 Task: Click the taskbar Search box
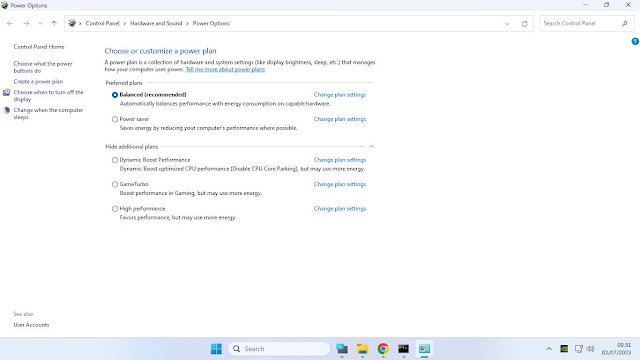(279, 349)
